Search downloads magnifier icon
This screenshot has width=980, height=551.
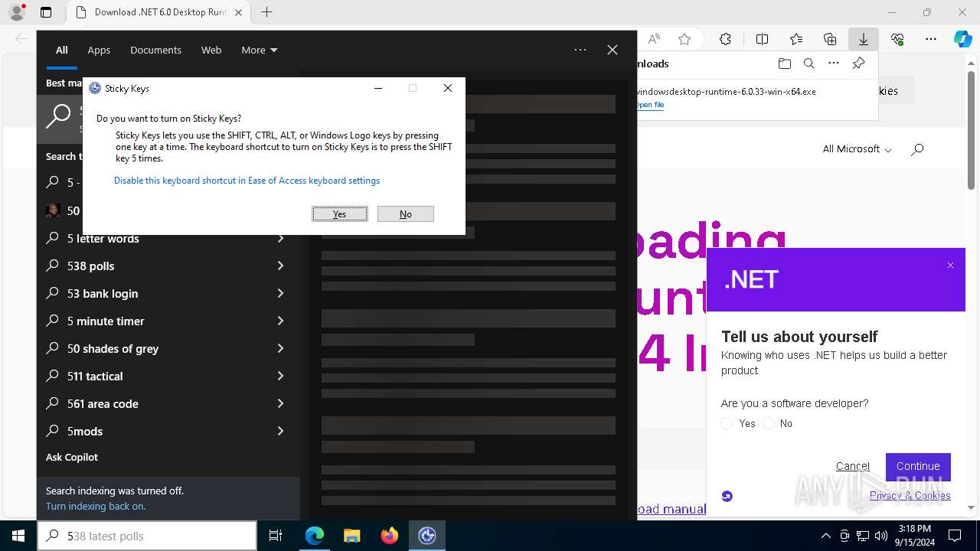[x=808, y=64]
